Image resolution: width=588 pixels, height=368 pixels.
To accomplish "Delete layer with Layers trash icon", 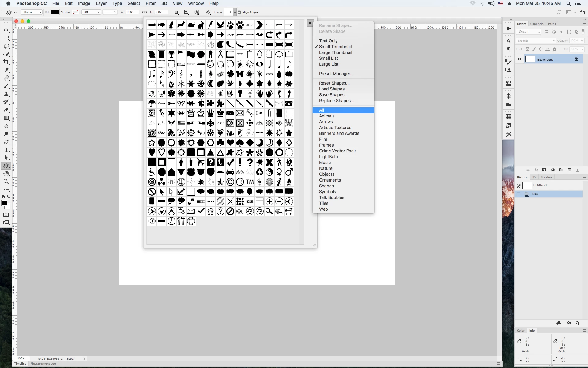I will pos(577,170).
